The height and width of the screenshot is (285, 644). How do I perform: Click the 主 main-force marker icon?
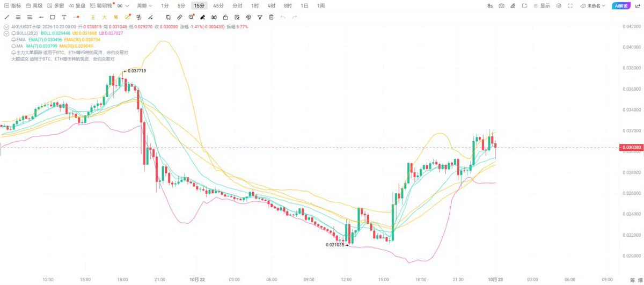(93, 17)
